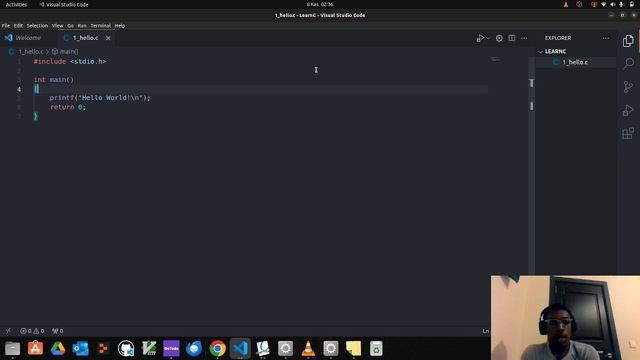
Task: Click line number 4 in the gutter
Action: click(x=19, y=89)
